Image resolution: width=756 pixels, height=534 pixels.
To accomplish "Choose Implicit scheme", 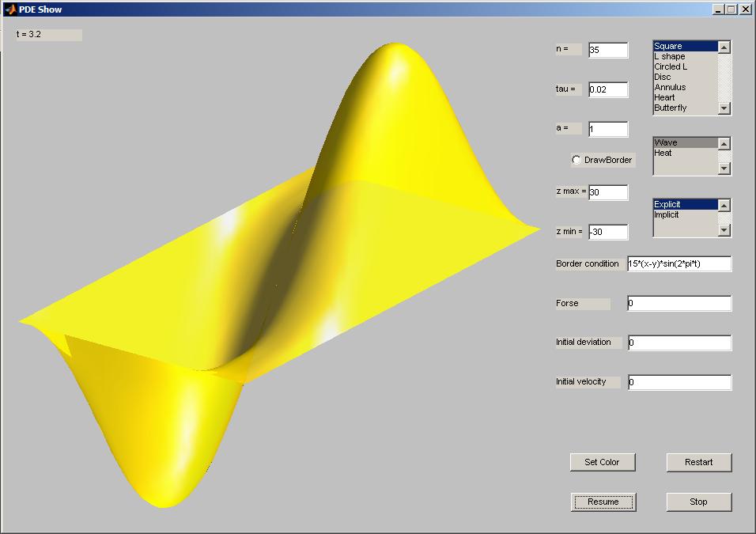I will [685, 214].
